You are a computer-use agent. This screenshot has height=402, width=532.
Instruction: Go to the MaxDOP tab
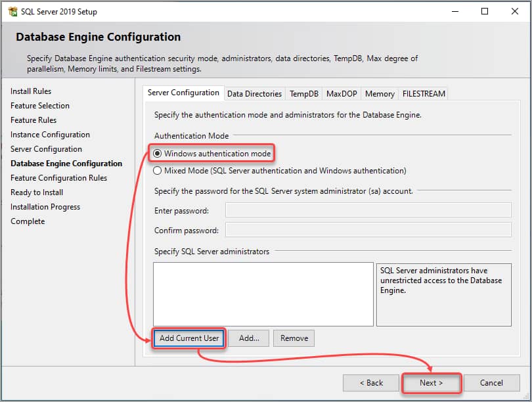[x=342, y=94]
